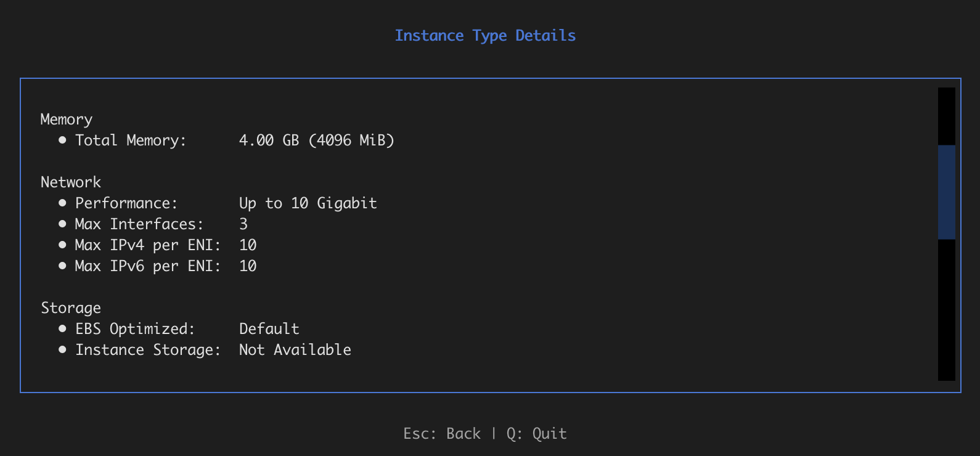The width and height of the screenshot is (980, 456).
Task: Select the 'Memory' section heading
Action: tap(67, 120)
